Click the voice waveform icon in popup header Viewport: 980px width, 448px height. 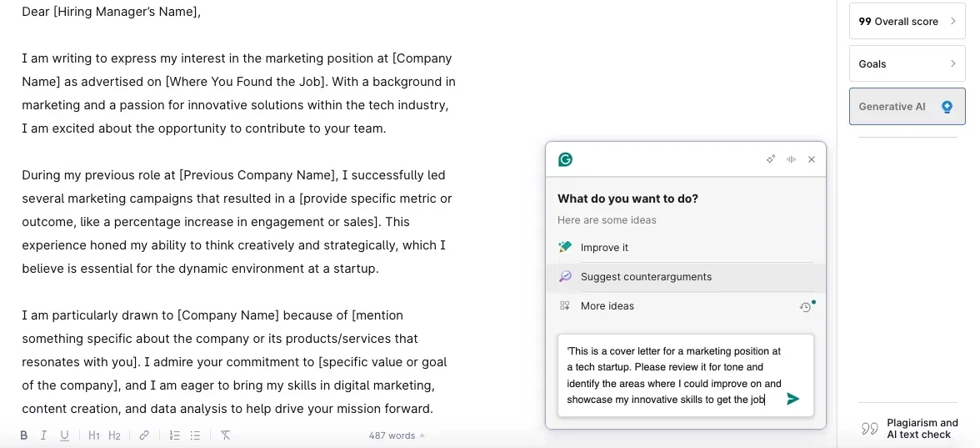792,159
